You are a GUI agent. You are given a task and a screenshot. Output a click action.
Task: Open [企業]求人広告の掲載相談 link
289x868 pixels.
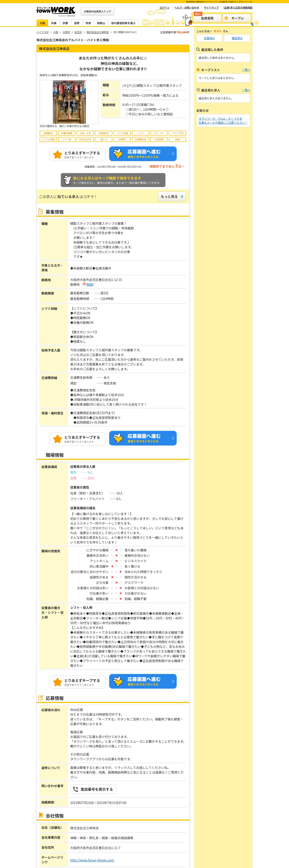(238, 7)
